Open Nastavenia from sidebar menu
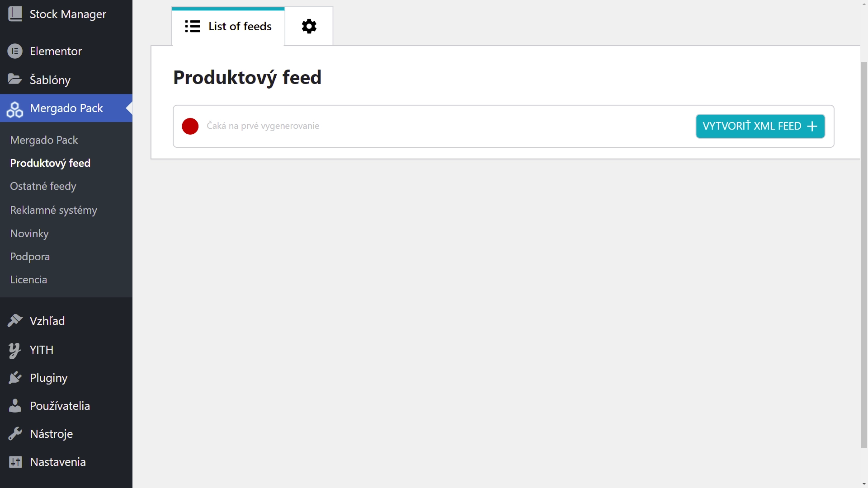This screenshot has width=868, height=488. pos(58,462)
